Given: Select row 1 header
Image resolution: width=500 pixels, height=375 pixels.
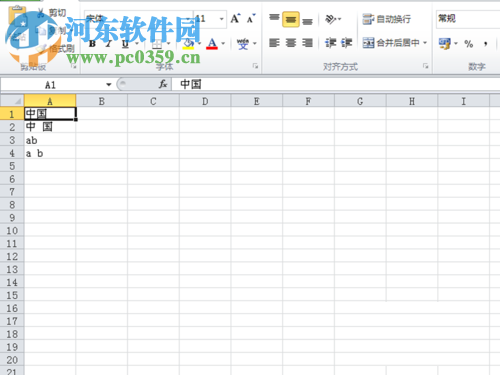Looking at the screenshot, I should click(x=12, y=114).
